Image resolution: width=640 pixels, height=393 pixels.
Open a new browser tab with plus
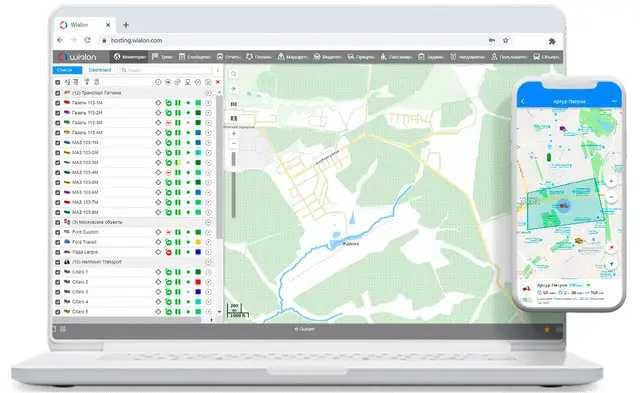point(126,25)
